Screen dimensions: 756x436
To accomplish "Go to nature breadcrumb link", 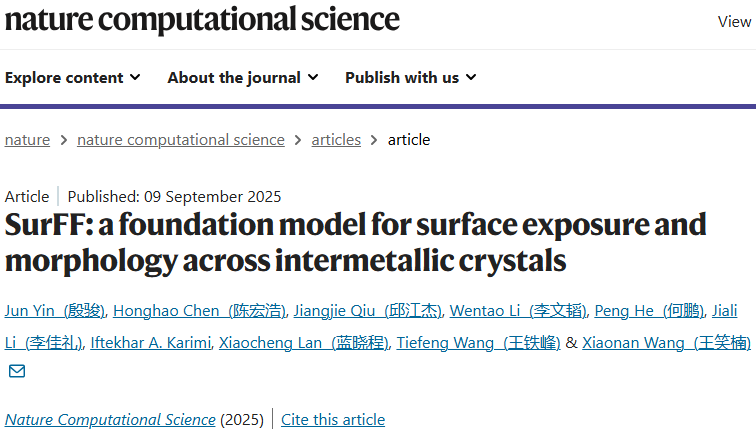I will coord(27,139).
